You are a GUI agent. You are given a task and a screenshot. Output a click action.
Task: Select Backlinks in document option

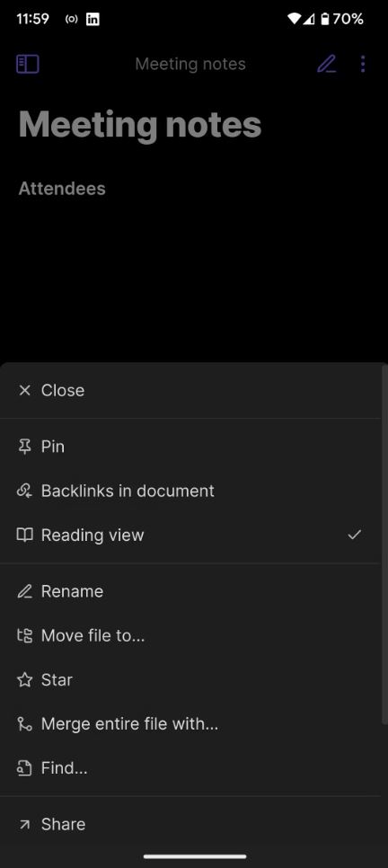click(x=190, y=491)
